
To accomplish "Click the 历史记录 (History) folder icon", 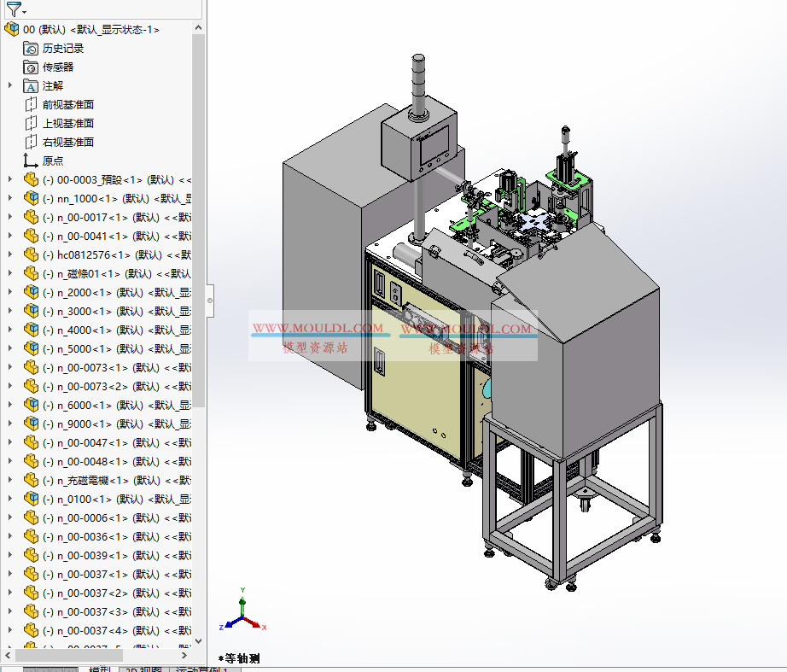I will 29,48.
